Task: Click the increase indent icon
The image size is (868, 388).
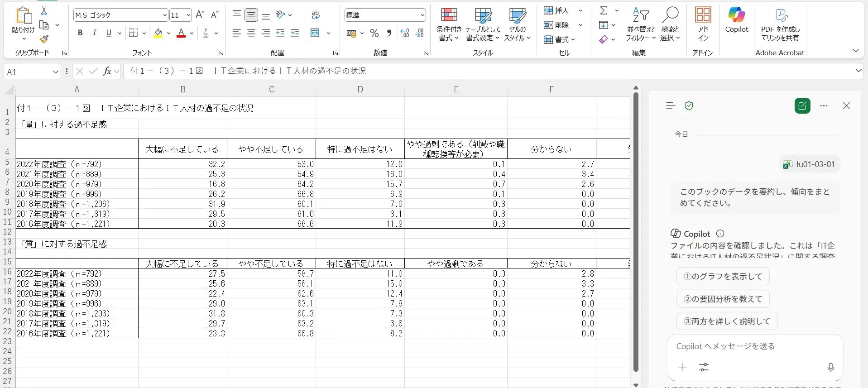Action: coord(295,33)
